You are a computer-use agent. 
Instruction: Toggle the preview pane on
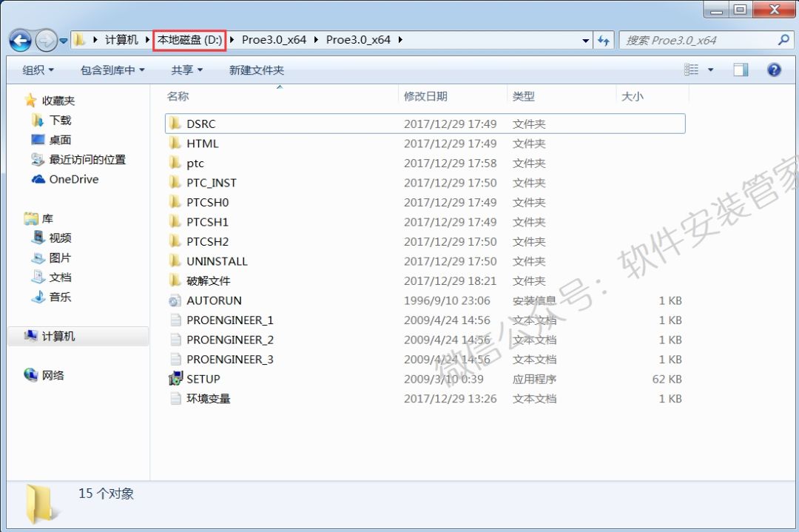pos(740,70)
